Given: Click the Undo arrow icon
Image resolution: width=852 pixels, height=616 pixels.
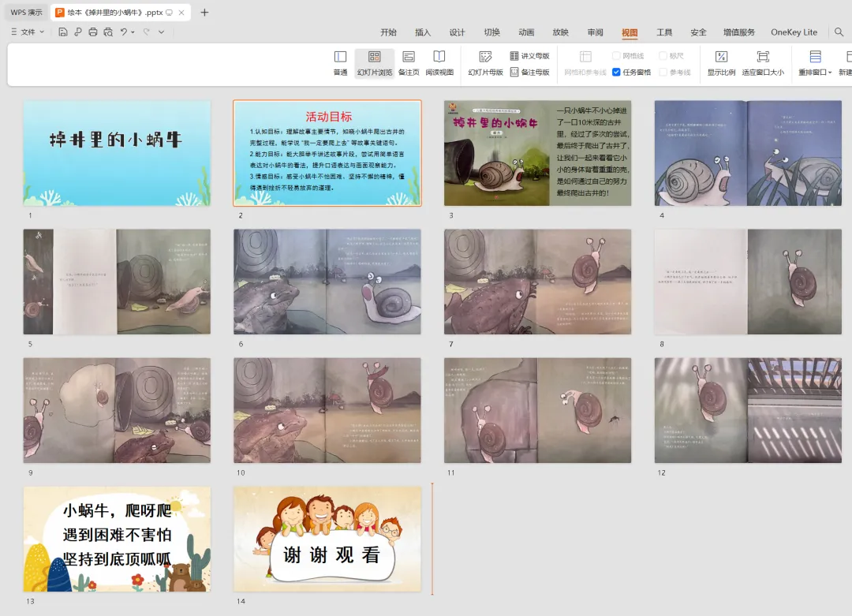Looking at the screenshot, I should (124, 32).
